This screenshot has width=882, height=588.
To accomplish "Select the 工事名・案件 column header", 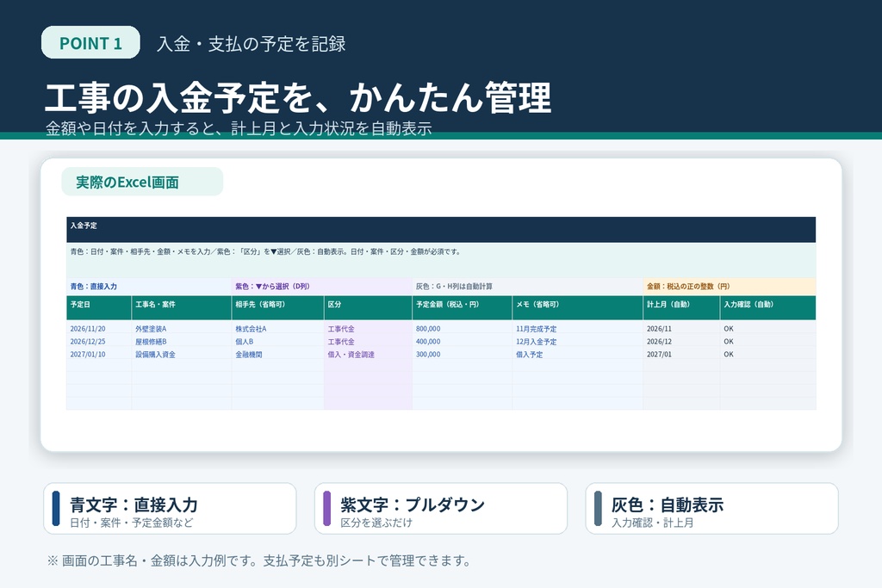I will pos(182,307).
